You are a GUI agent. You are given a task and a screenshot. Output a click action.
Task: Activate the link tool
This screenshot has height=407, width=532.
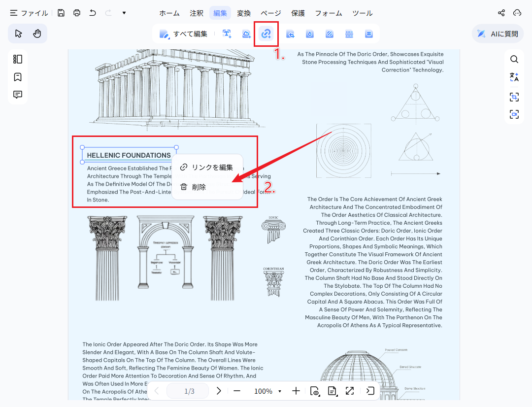[266, 34]
